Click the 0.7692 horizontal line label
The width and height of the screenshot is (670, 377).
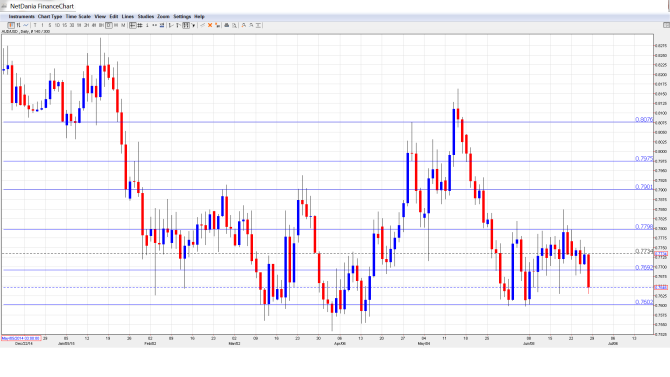coord(644,268)
